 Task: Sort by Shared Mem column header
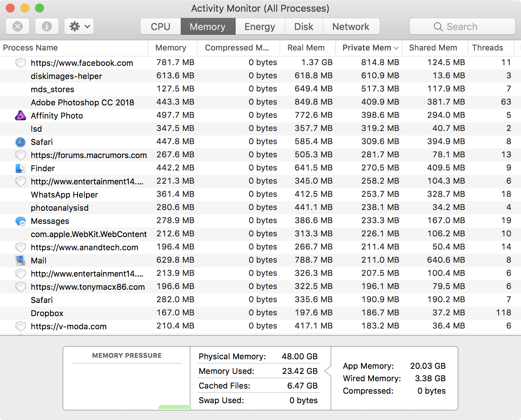(435, 48)
